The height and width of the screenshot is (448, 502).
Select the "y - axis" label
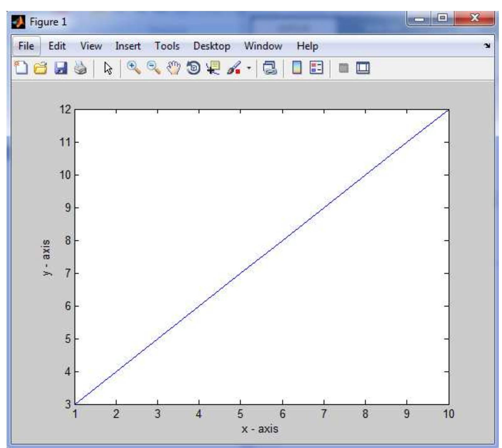[46, 257]
